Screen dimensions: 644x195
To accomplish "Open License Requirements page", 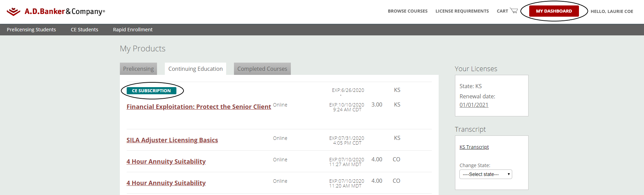I will click(462, 11).
